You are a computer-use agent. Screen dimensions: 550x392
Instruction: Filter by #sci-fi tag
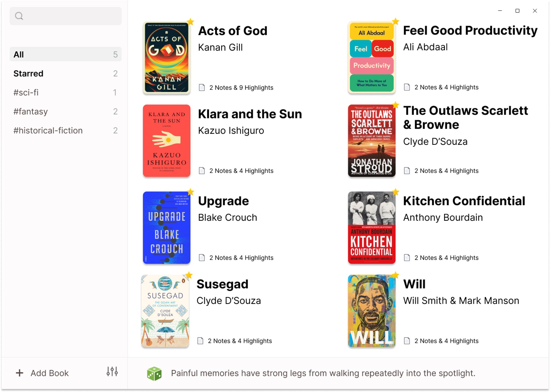(65, 92)
